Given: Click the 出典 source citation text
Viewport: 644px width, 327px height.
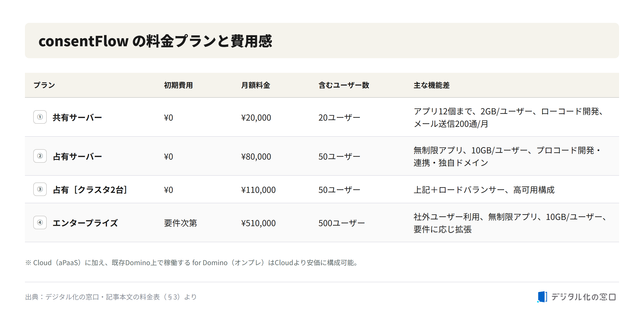Looking at the screenshot, I should (111, 297).
